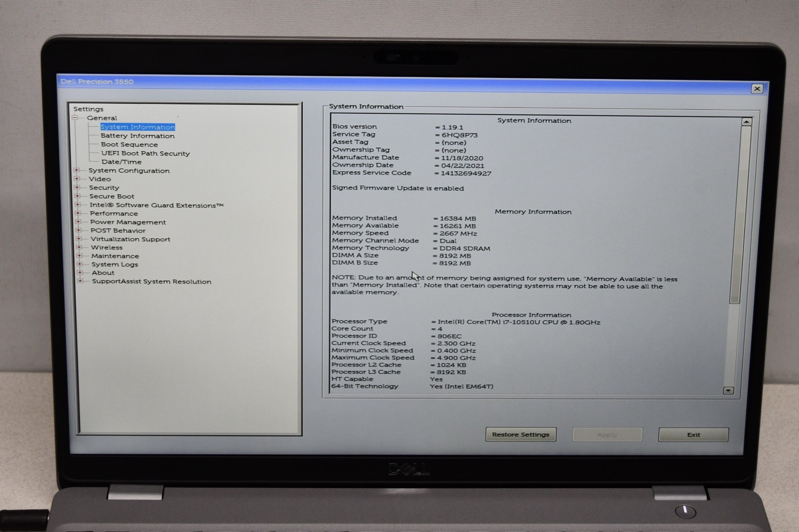Click Memory Available value 16261 MB
This screenshot has width=799, height=532.
[458, 226]
